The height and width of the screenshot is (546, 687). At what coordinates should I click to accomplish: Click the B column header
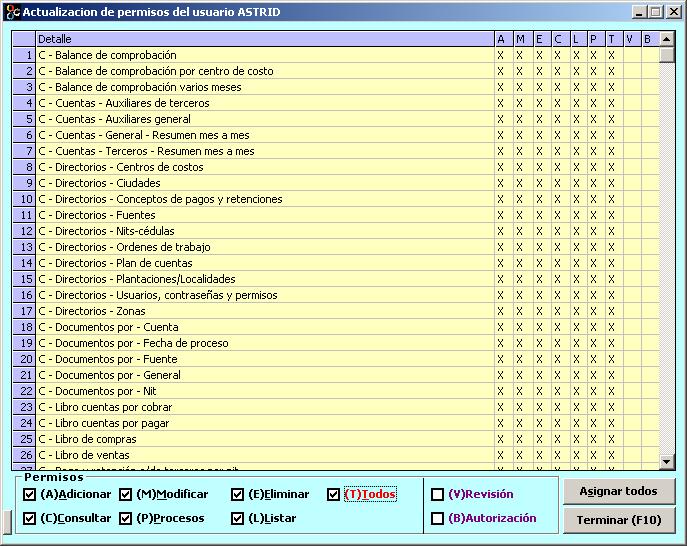tap(650, 39)
